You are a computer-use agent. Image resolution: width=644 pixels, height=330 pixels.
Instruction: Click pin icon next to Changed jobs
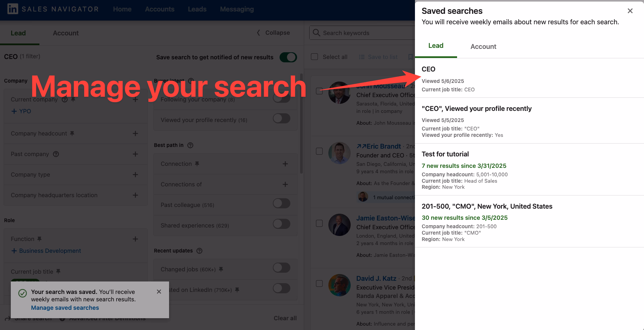(x=221, y=269)
